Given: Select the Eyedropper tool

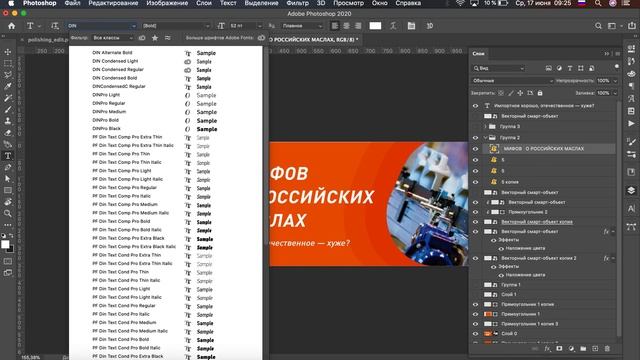Looking at the screenshot, I should click(8, 86).
